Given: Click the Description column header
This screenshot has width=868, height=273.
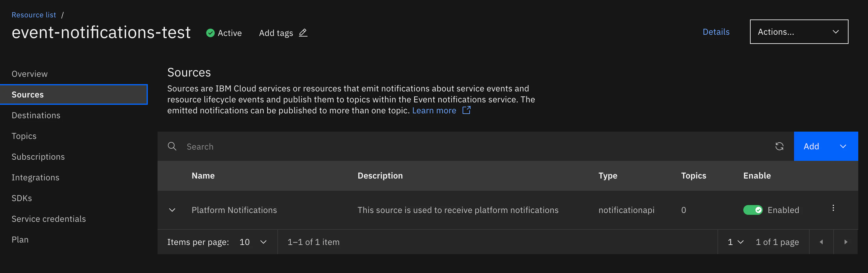Looking at the screenshot, I should pos(380,176).
